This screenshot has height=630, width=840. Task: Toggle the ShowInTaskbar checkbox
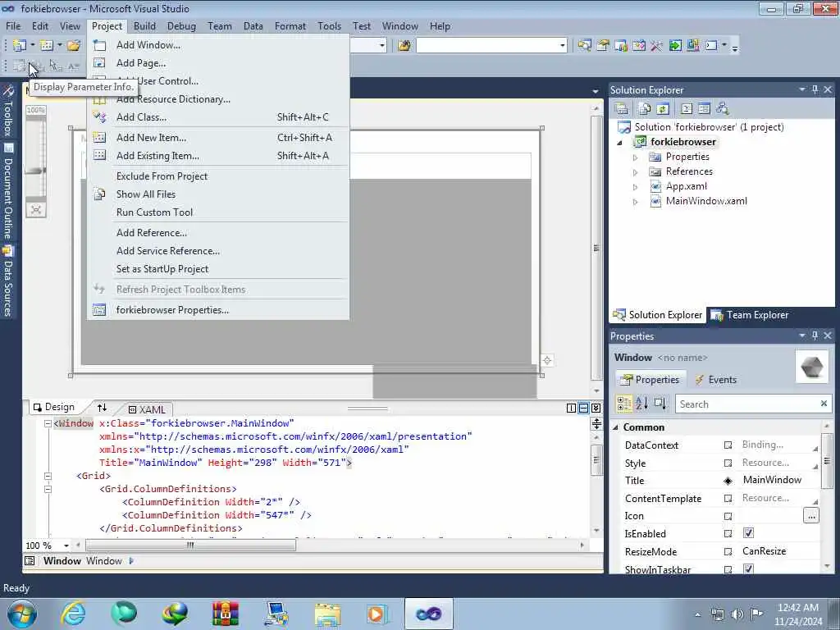[x=748, y=569]
